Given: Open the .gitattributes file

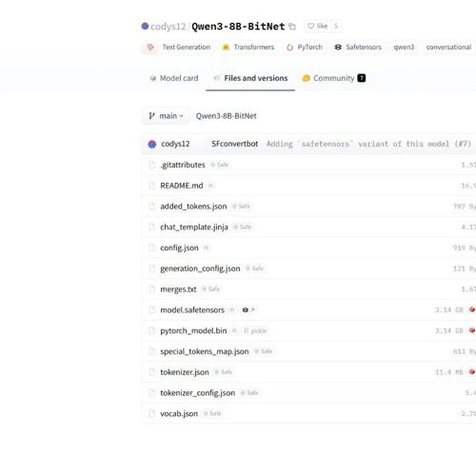Looking at the screenshot, I should coord(183,165).
